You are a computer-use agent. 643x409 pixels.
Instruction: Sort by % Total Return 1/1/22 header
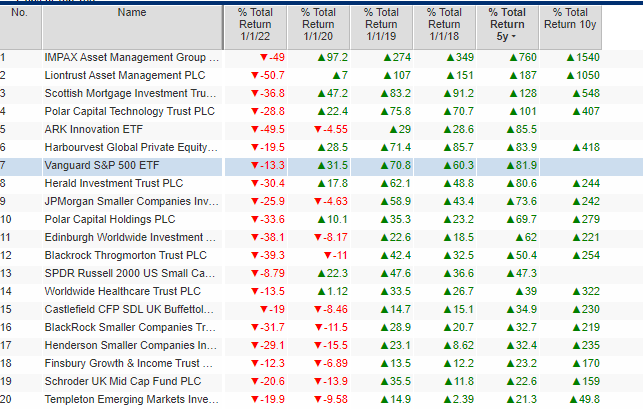pyautogui.click(x=255, y=27)
